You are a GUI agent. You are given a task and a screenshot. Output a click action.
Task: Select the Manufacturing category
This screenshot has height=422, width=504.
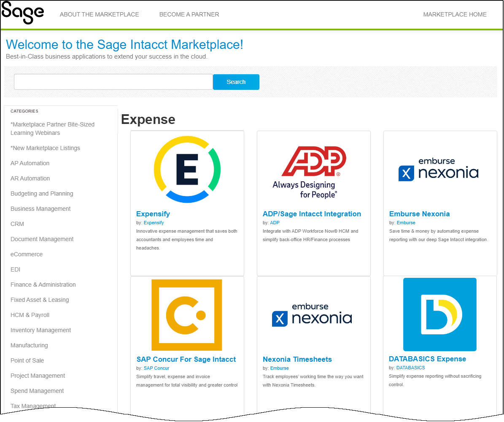point(29,345)
